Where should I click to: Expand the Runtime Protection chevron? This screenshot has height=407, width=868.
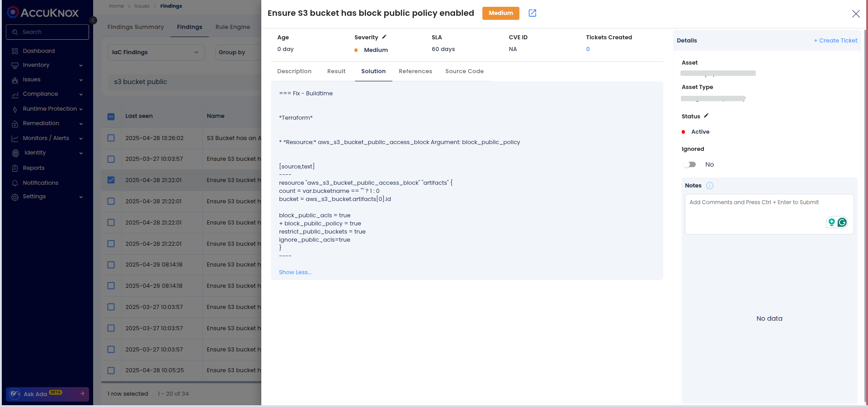[x=81, y=109]
